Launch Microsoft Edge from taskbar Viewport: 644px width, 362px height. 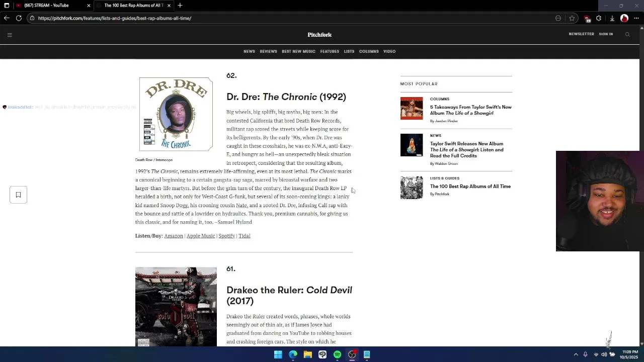pos(293,354)
